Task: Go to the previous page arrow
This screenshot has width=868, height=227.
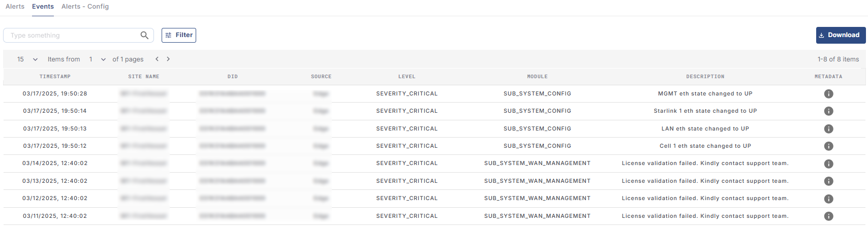Action: 157,59
